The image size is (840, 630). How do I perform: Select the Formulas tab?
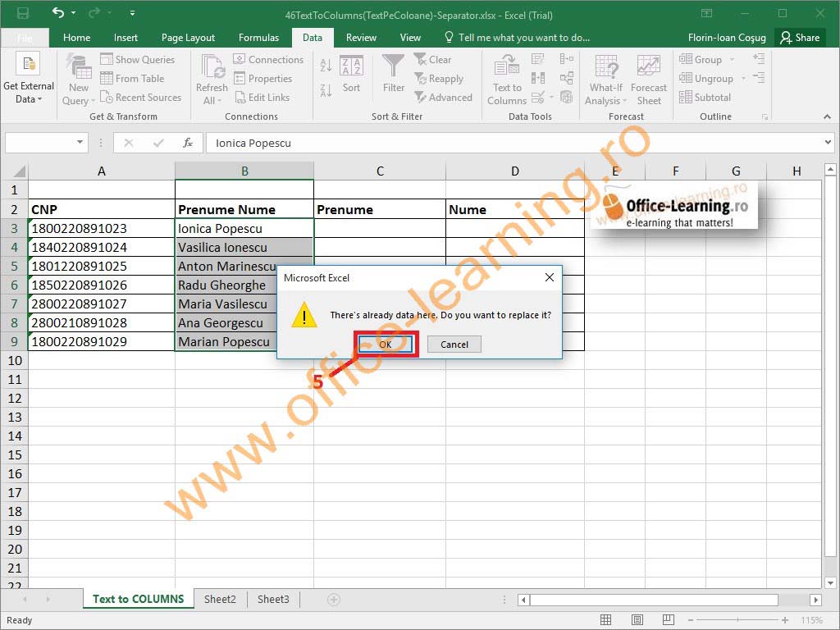[258, 38]
